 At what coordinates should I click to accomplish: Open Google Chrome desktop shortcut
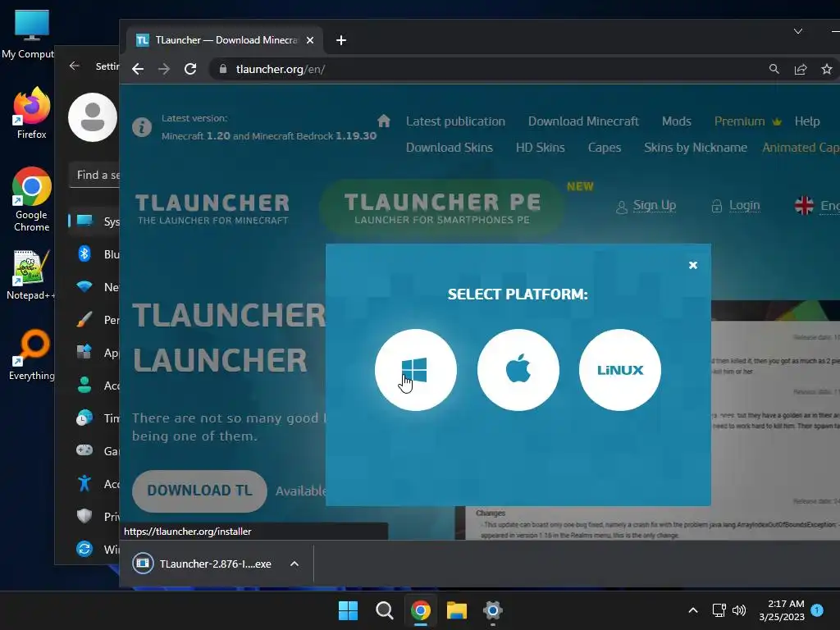pyautogui.click(x=32, y=199)
